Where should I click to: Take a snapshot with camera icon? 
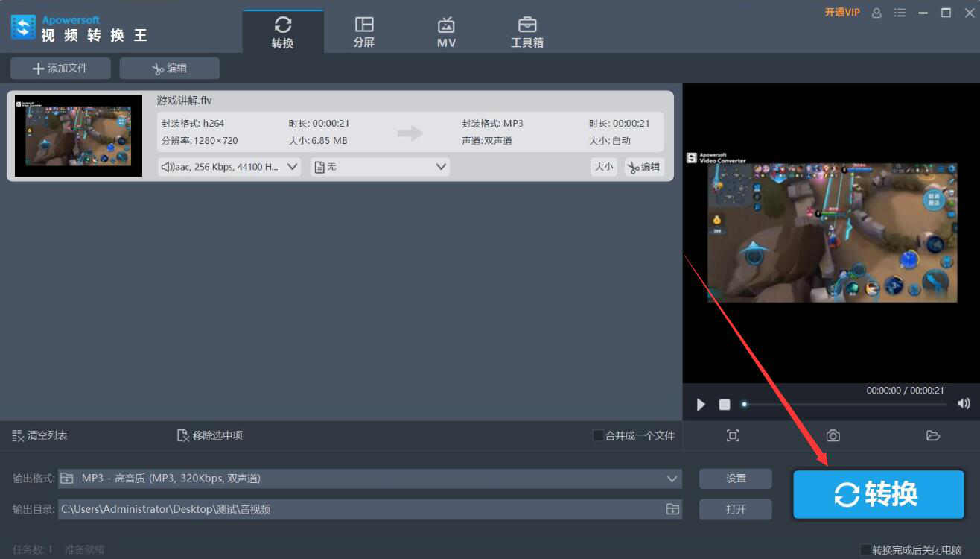833,436
